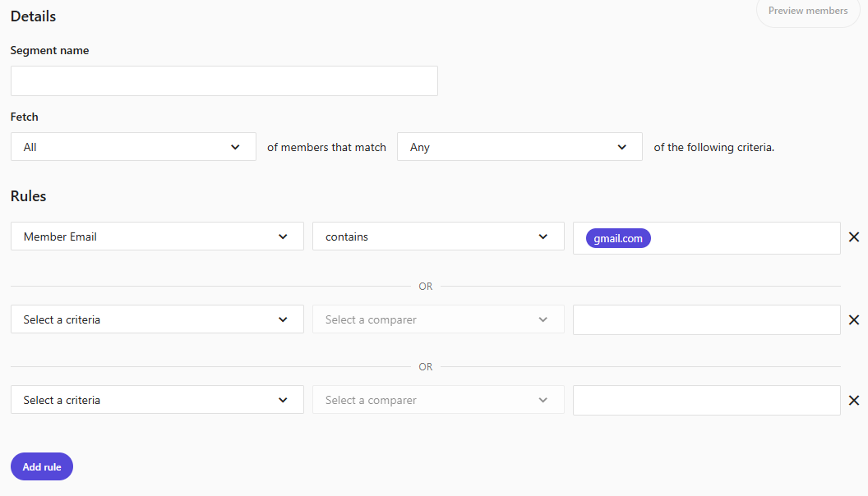The image size is (868, 496).
Task: Click third rule's disabled 'Select a comparer' dropdown
Action: [x=437, y=400]
